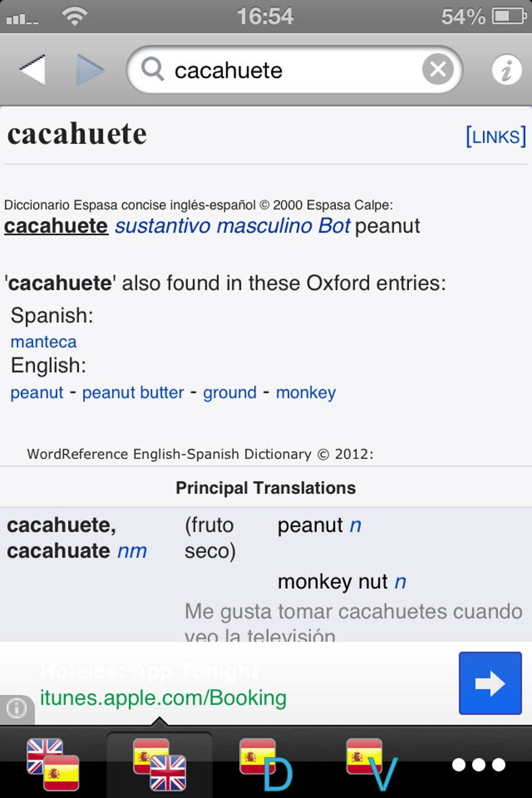Open the Spanish definition (D) tab
This screenshot has height=798, width=532.
pyautogui.click(x=266, y=764)
